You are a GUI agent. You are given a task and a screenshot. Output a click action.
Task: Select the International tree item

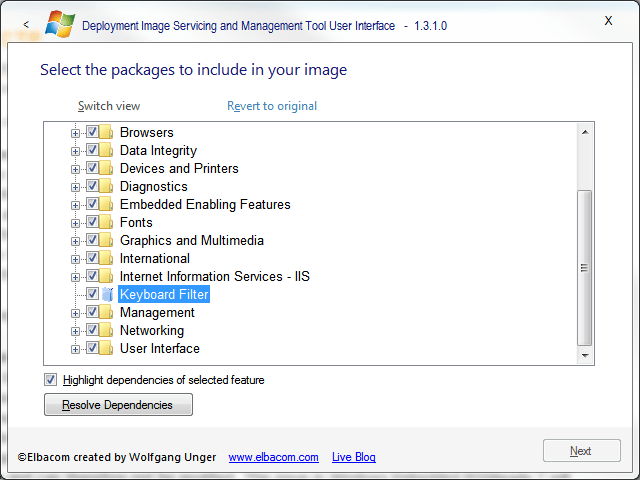click(155, 258)
